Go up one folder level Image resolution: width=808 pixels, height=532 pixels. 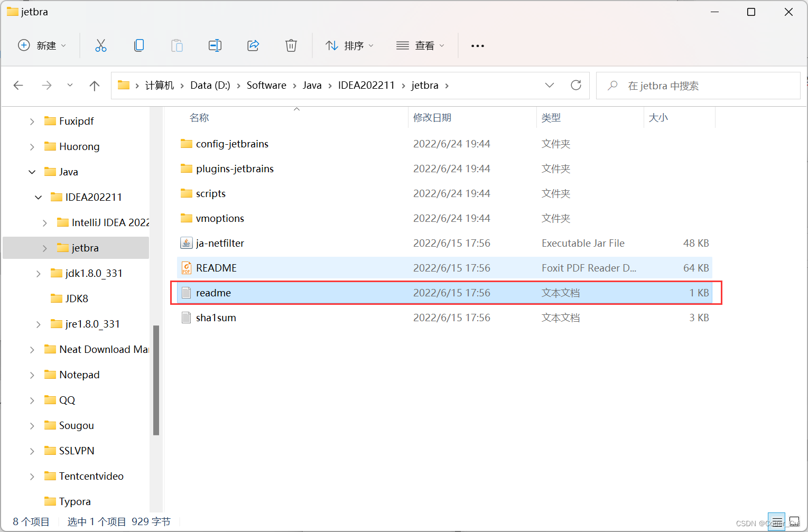click(95, 86)
